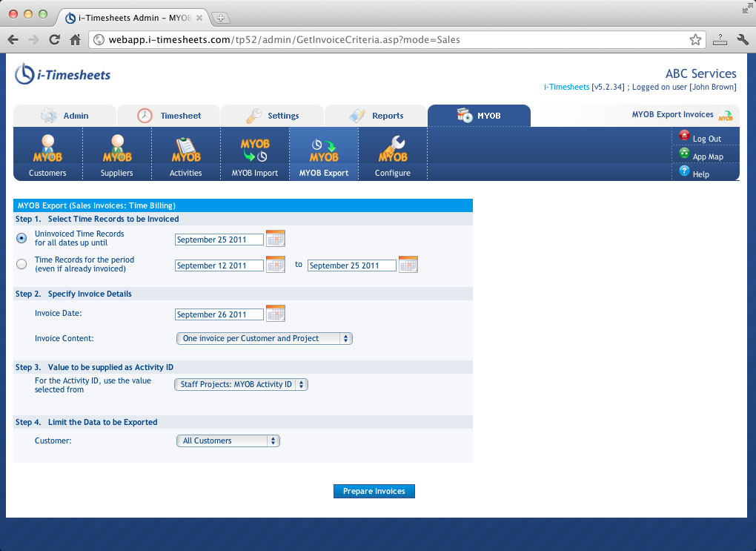Open calendar for Invoice Date
The image size is (756, 551).
(x=275, y=313)
